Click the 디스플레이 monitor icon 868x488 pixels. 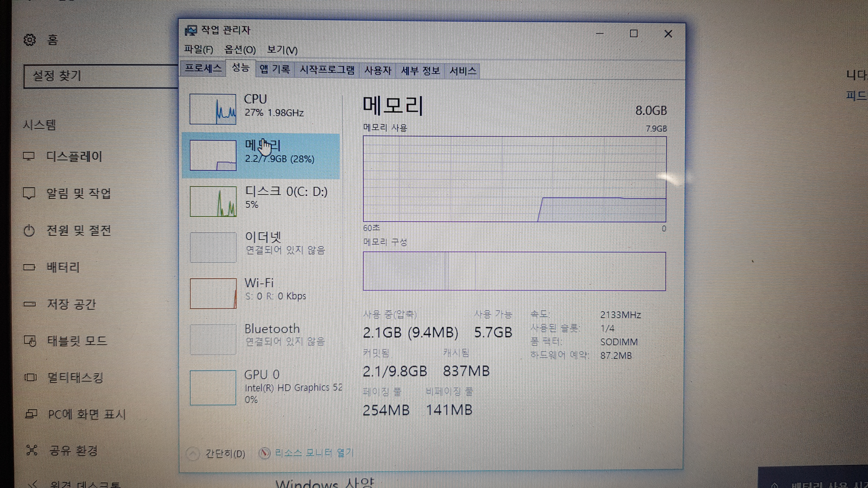pos(29,156)
